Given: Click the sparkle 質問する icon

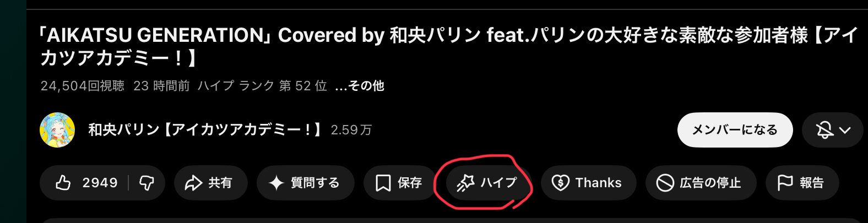Looking at the screenshot, I should pos(276,183).
